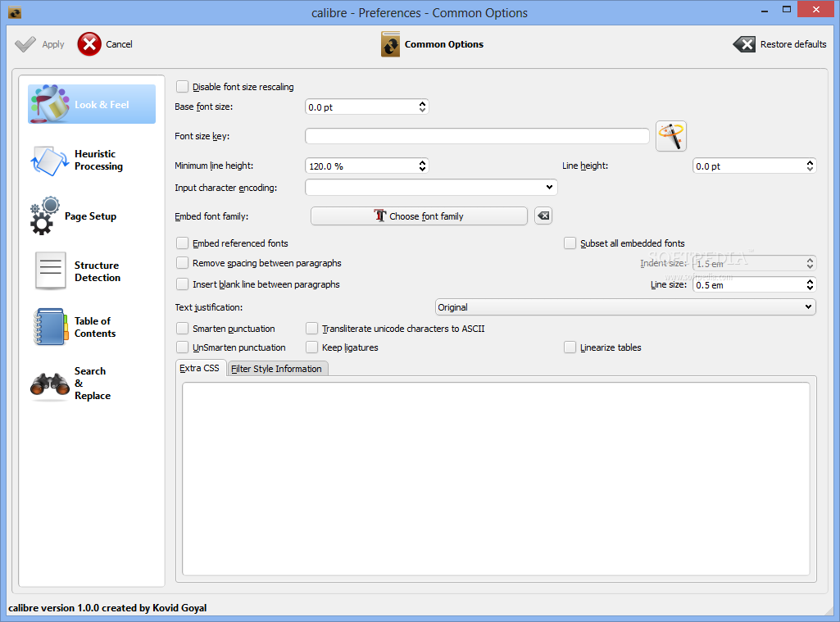Screen dimensions: 840x622
Task: Go to Structure Detection section label
Action: [x=98, y=271]
